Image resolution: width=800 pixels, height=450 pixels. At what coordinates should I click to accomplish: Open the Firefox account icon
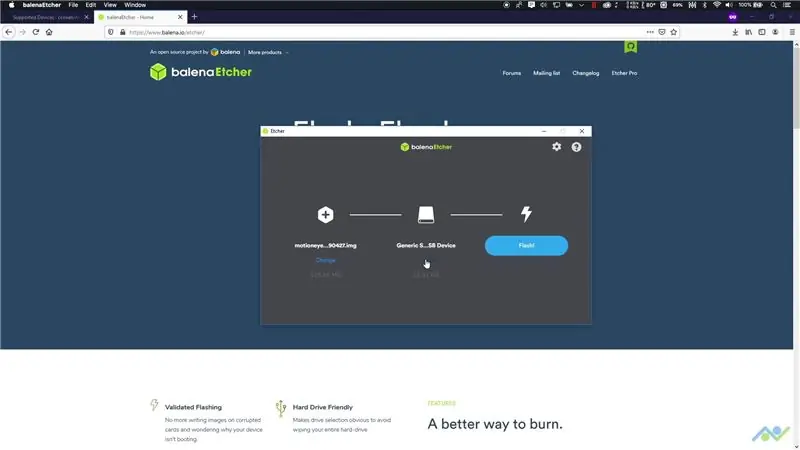775,32
